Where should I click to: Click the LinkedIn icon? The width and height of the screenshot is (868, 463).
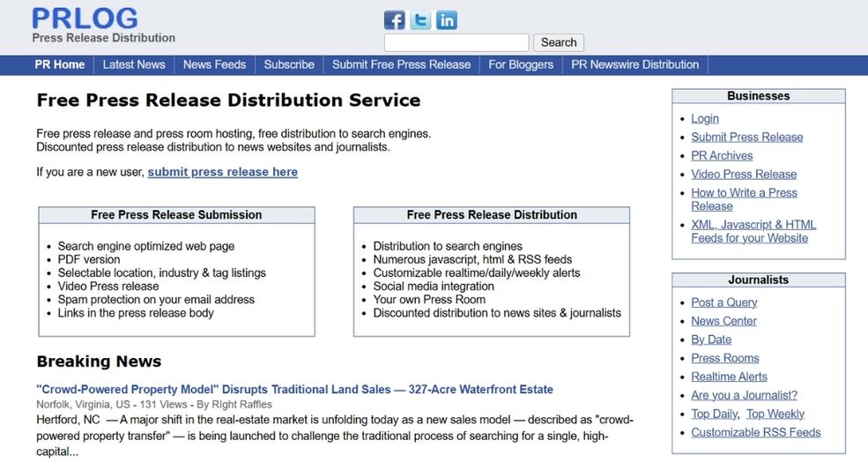point(447,19)
